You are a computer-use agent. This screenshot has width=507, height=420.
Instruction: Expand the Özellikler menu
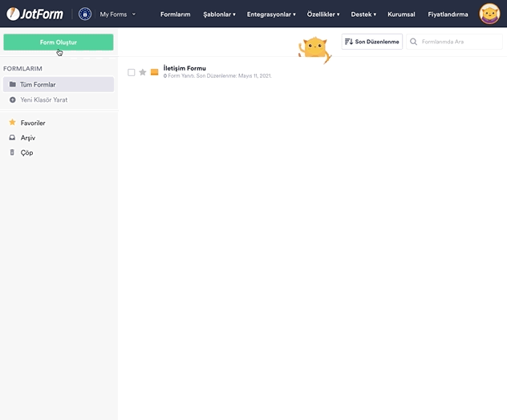point(323,14)
